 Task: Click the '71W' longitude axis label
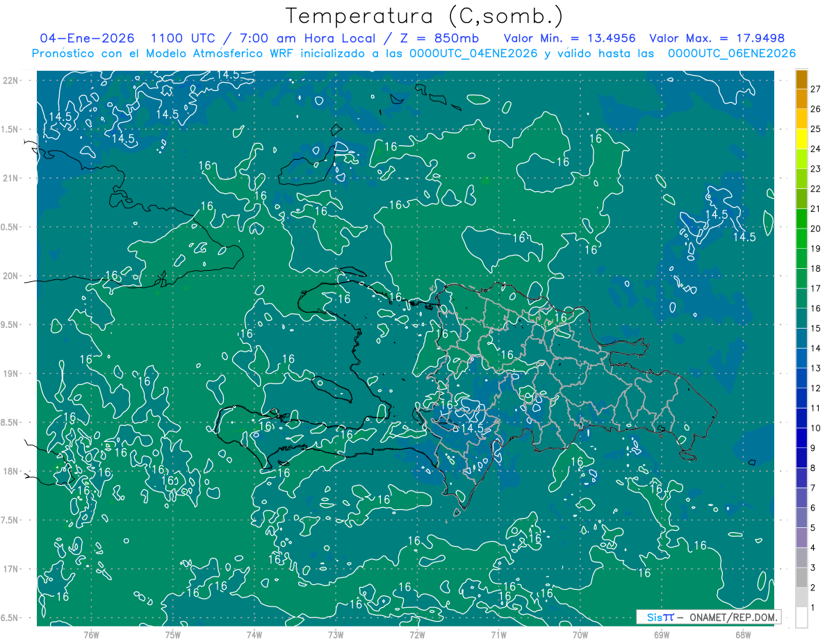[x=498, y=634]
